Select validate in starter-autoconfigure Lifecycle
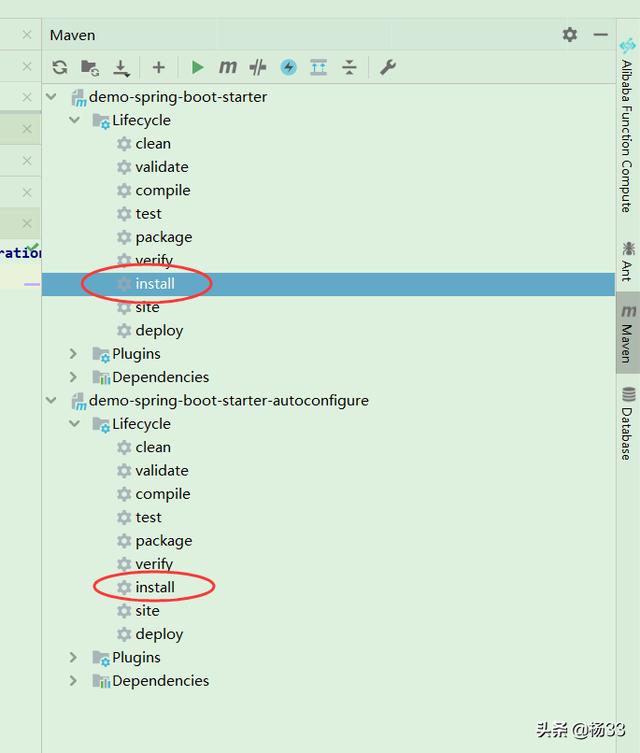Viewport: 640px width, 753px height. click(x=162, y=470)
